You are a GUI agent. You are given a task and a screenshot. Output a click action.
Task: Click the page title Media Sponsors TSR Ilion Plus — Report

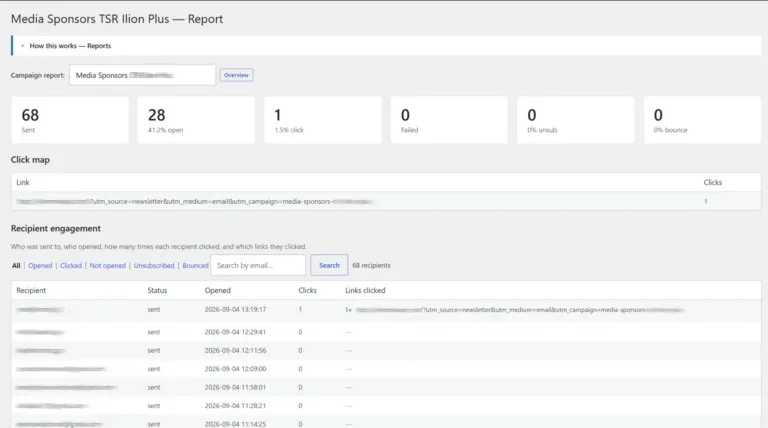pyautogui.click(x=117, y=19)
